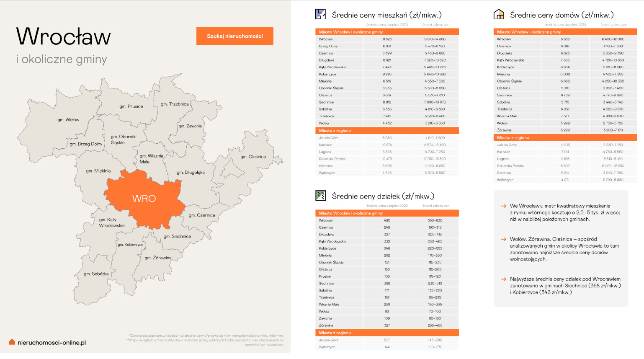Click the orange house logo icon at bottom left
The height and width of the screenshot is (359, 644).
(12, 342)
